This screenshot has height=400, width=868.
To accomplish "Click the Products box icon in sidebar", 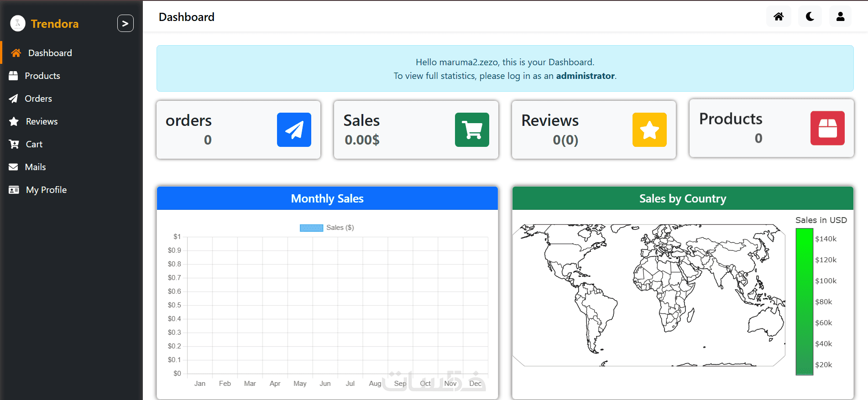I will (x=13, y=76).
